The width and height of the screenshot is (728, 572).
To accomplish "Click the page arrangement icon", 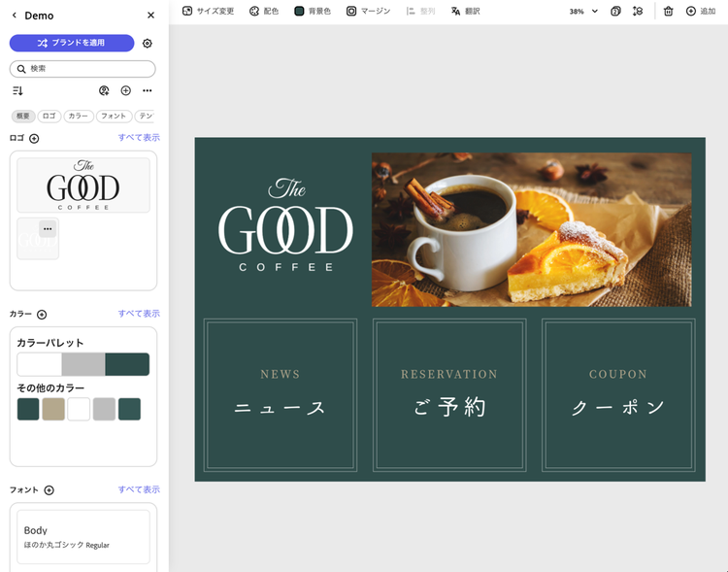I will pyautogui.click(x=638, y=11).
